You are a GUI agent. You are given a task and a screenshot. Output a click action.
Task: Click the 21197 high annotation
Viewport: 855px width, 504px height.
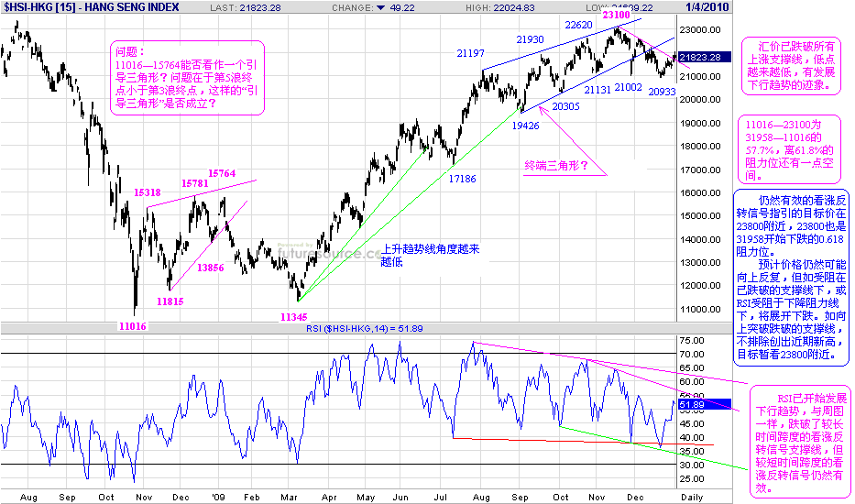471,53
